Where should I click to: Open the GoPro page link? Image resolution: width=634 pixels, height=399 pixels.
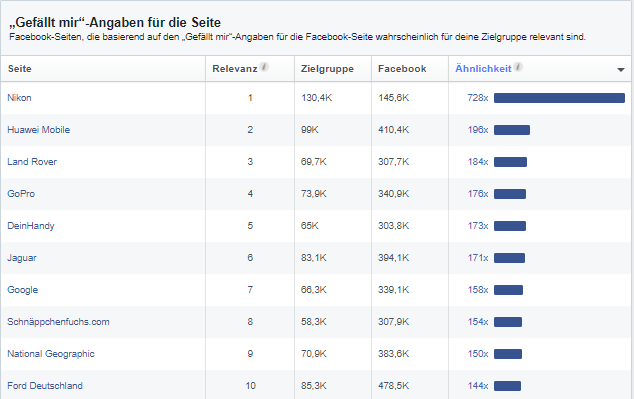(x=21, y=194)
